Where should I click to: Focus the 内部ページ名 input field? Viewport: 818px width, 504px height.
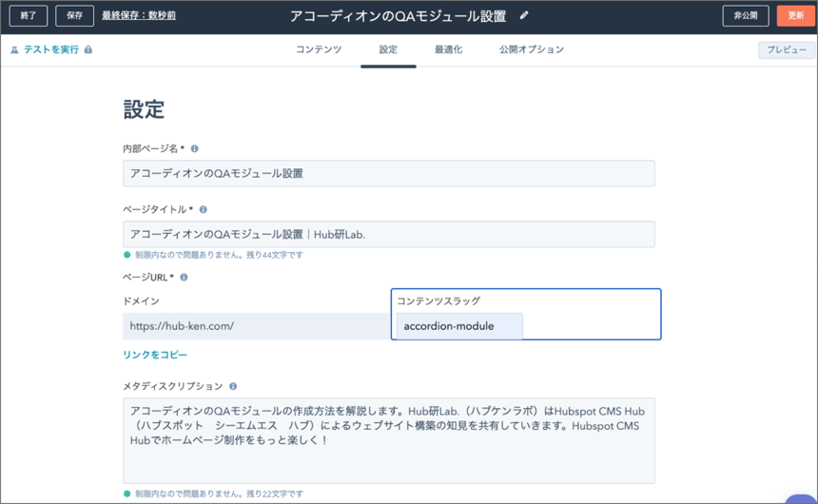pyautogui.click(x=389, y=173)
